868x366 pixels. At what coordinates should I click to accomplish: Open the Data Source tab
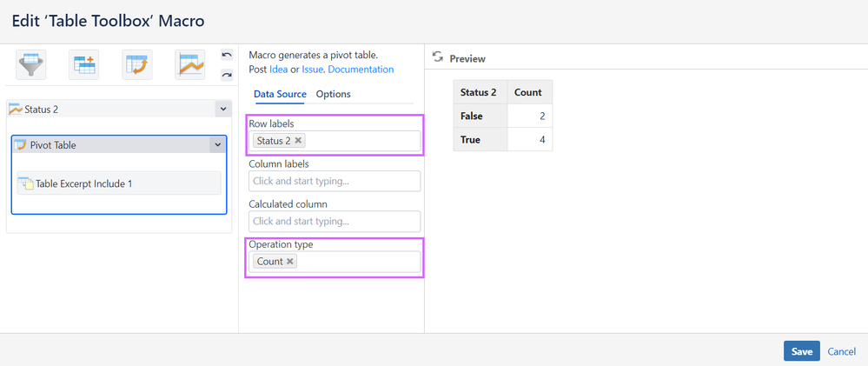click(x=280, y=94)
